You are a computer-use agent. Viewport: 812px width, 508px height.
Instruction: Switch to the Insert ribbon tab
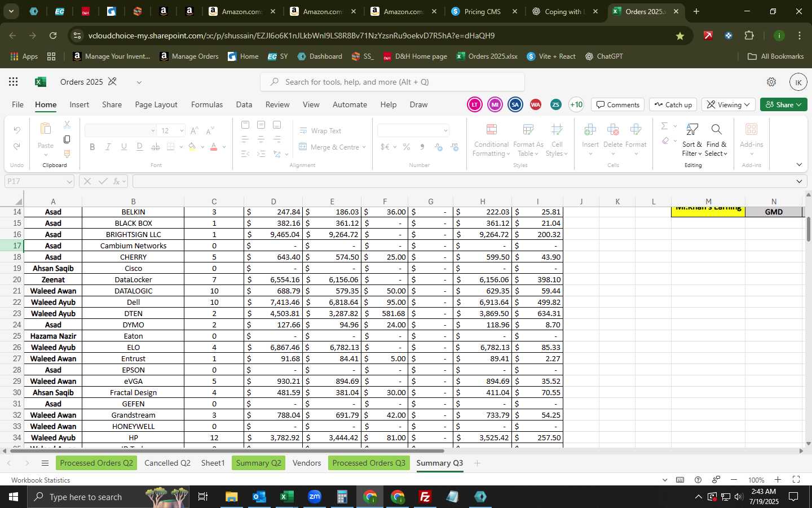79,104
